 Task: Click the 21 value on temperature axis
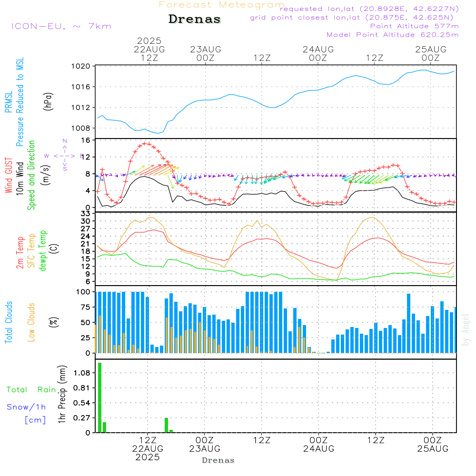86,244
